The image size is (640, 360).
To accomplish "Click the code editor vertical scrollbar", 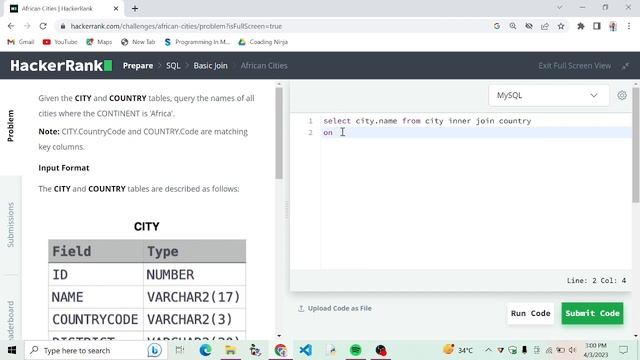I will [636, 144].
